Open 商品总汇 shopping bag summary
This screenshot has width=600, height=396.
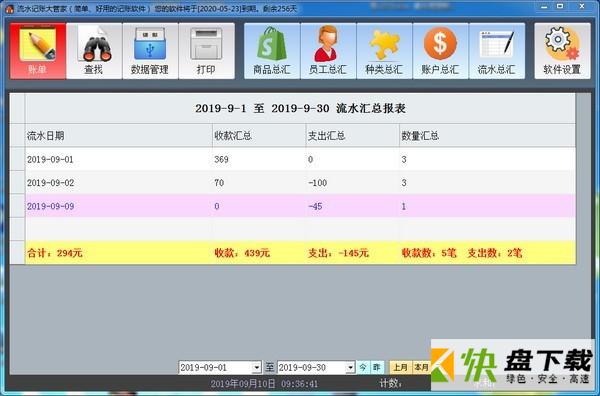click(x=272, y=51)
